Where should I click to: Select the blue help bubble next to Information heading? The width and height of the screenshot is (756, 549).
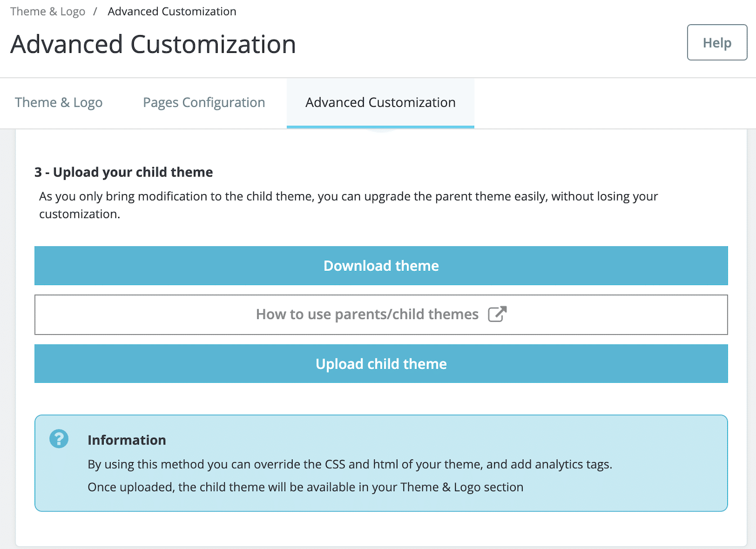click(59, 439)
